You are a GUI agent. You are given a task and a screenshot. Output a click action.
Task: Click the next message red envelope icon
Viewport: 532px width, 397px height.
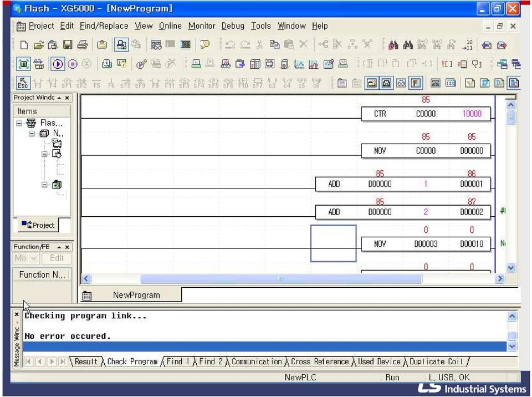coord(502,45)
